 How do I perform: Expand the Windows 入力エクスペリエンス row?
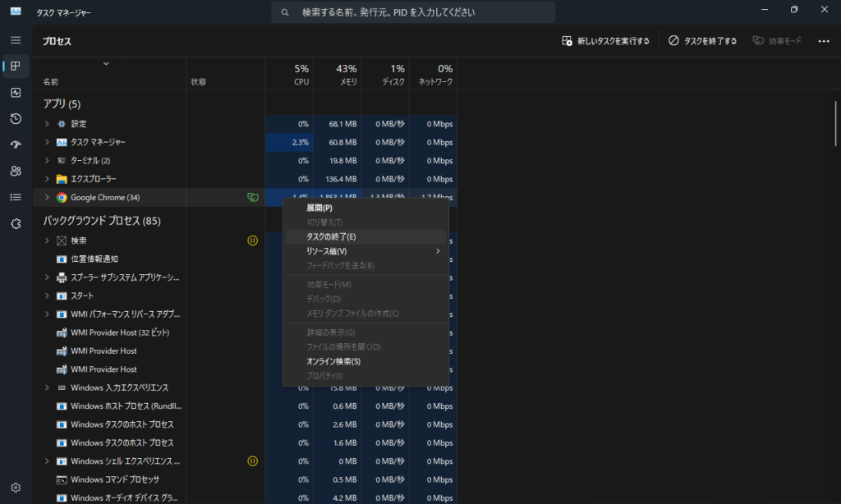(x=47, y=387)
